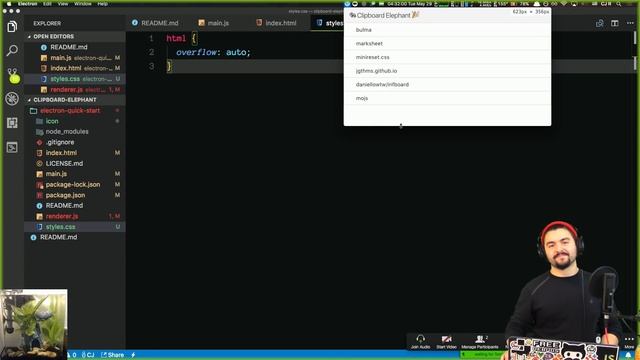640x360 pixels.
Task: Open the View menu
Action: (x=62, y=4)
